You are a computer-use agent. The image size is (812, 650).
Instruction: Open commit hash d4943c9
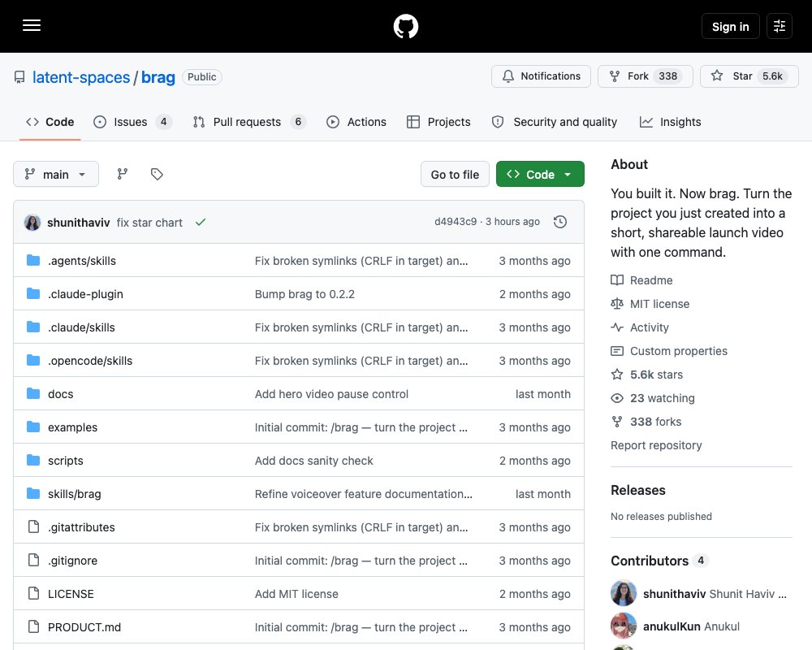[456, 222]
